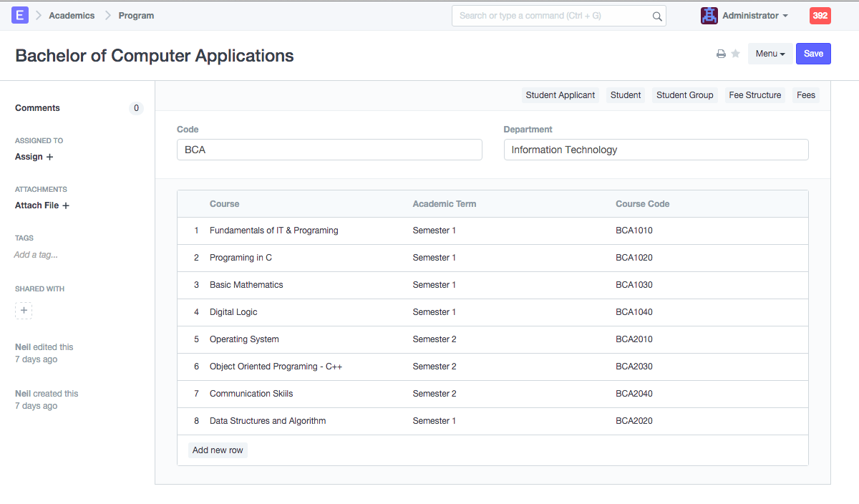859x504 pixels.
Task: Open the Fee Structure link
Action: coord(754,95)
